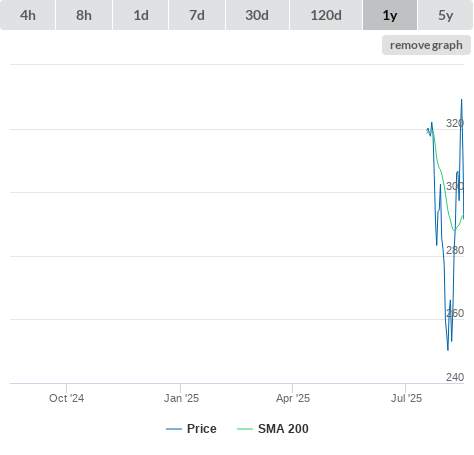Switch chart to 5y range
This screenshot has height=455, width=474.
[445, 15]
